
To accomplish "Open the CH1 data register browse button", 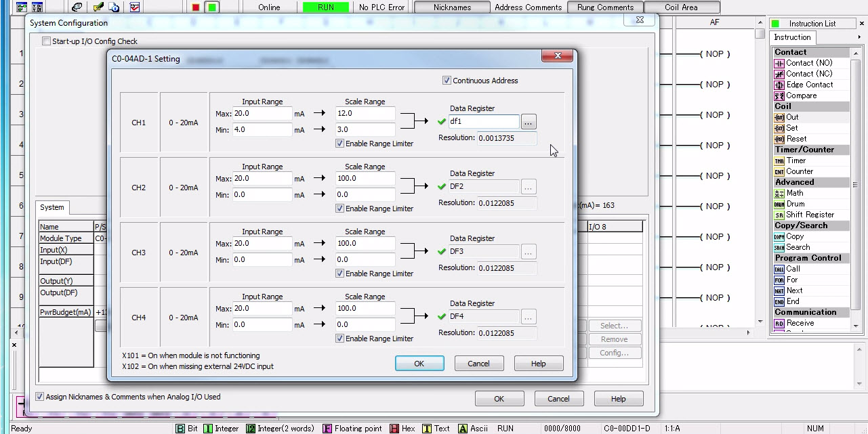I will coord(529,122).
